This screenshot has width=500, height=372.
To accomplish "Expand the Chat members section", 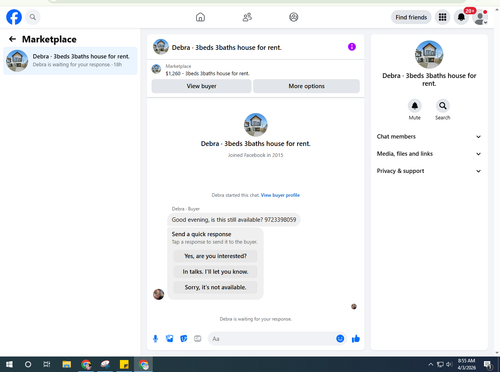I will click(x=429, y=137).
